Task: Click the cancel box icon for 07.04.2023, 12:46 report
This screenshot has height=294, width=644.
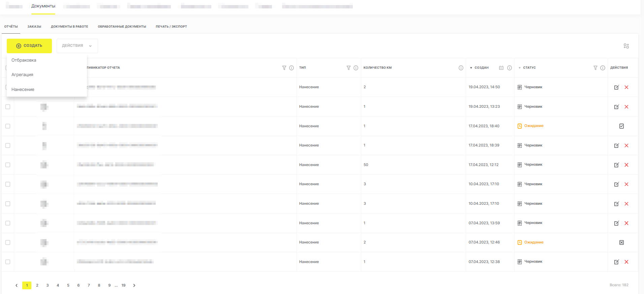Action: pyautogui.click(x=621, y=242)
